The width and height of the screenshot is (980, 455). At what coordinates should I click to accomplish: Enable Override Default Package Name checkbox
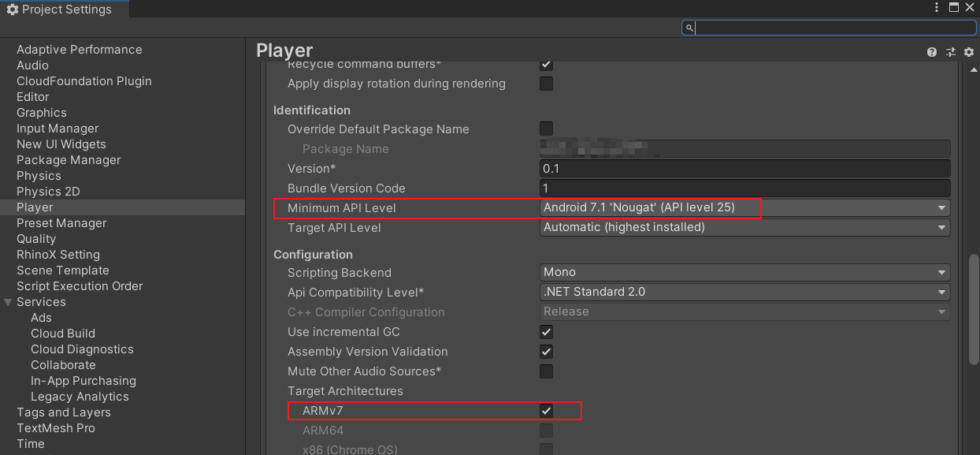[546, 129]
